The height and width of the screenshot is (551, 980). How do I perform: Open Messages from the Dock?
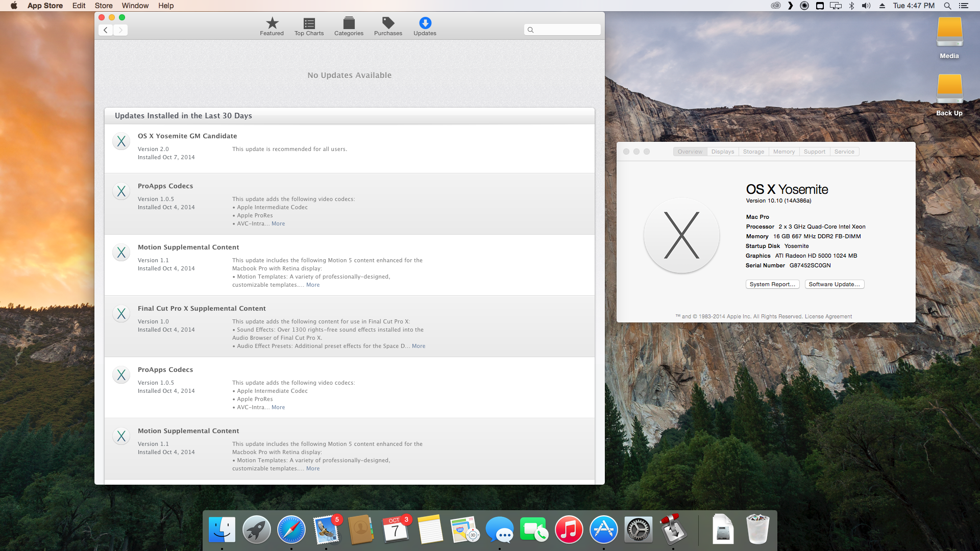pyautogui.click(x=500, y=530)
